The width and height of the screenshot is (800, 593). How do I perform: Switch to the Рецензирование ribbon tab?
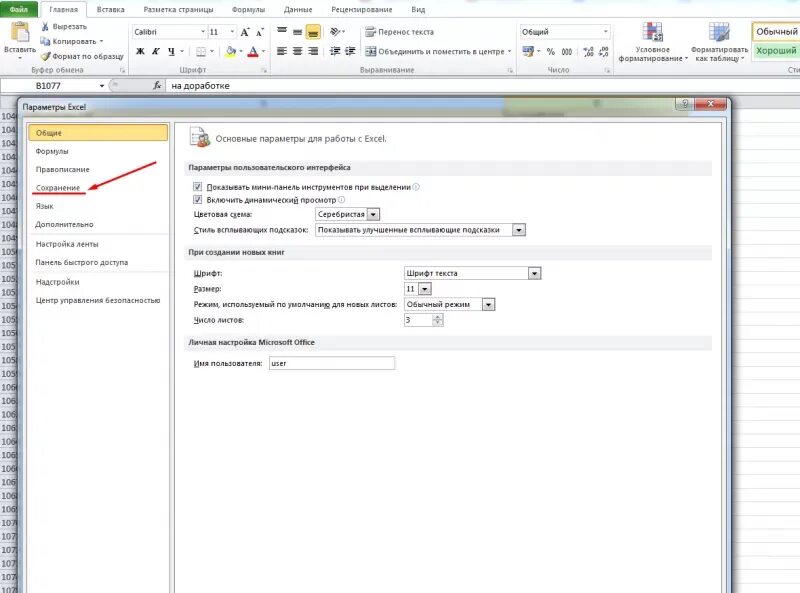tap(362, 9)
